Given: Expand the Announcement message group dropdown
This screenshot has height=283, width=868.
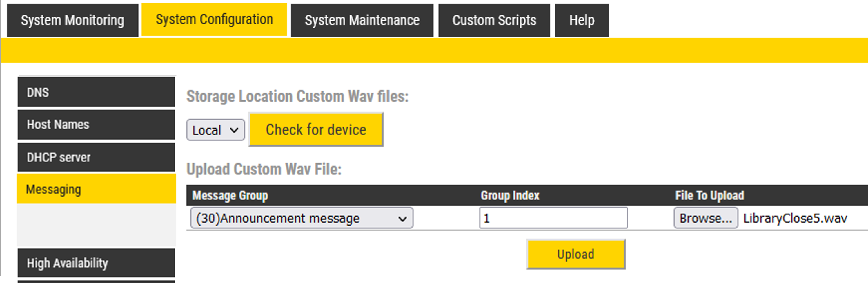Looking at the screenshot, I should 302,219.
